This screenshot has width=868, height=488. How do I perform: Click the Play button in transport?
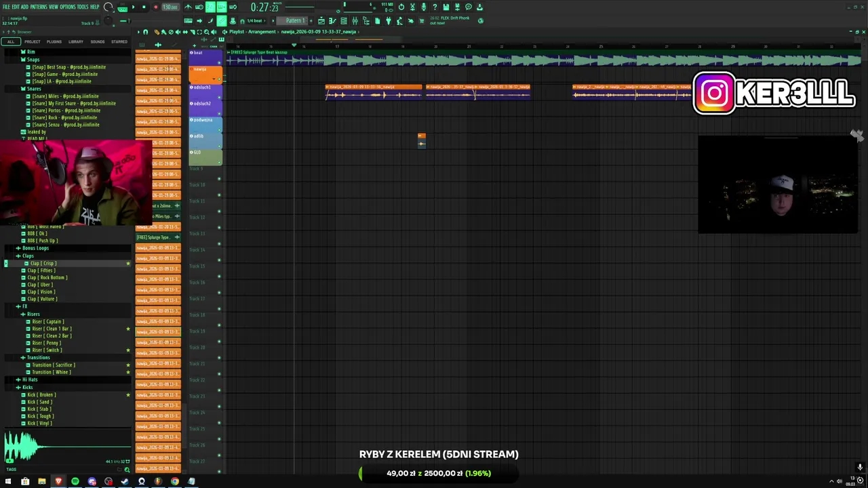coord(134,7)
